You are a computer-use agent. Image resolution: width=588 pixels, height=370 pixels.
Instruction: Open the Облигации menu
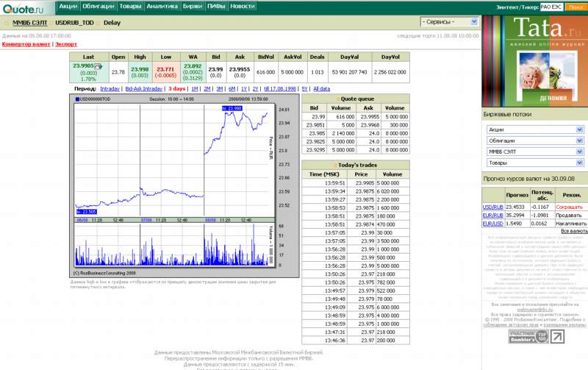[x=98, y=6]
